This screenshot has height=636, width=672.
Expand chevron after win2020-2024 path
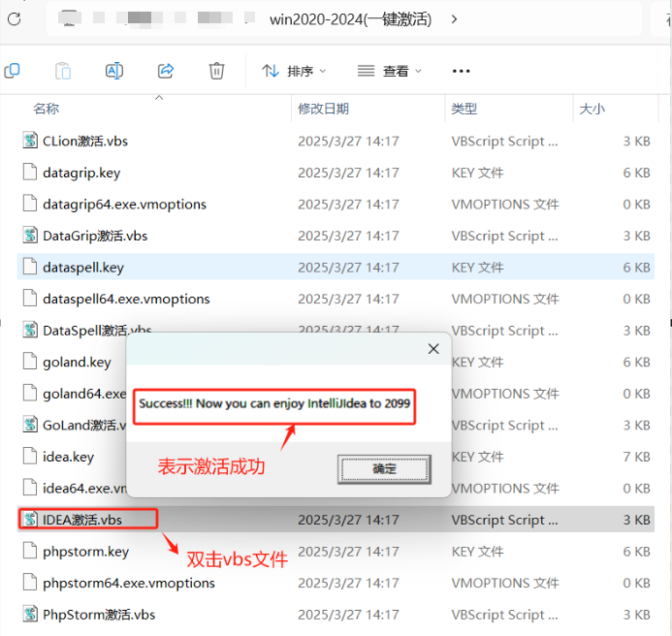click(x=454, y=19)
